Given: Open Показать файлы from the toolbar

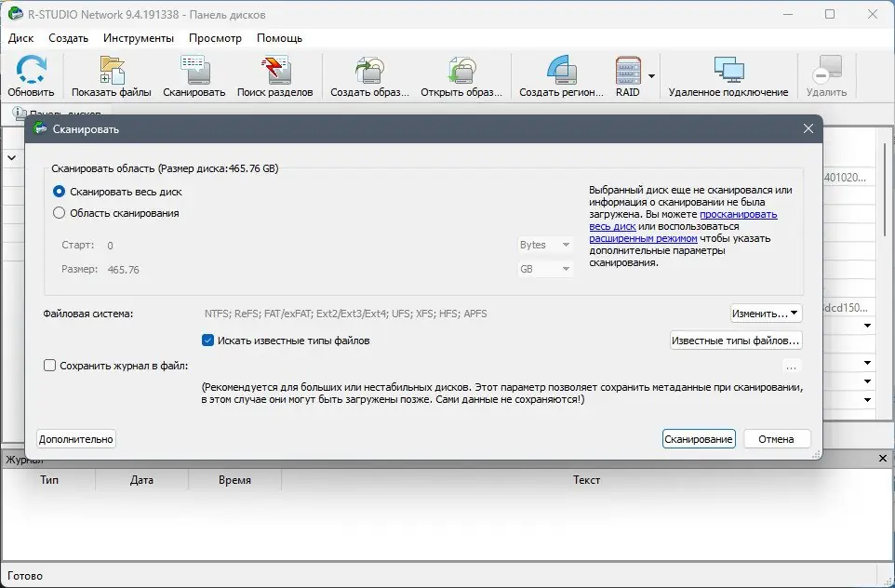Looking at the screenshot, I should 112,76.
